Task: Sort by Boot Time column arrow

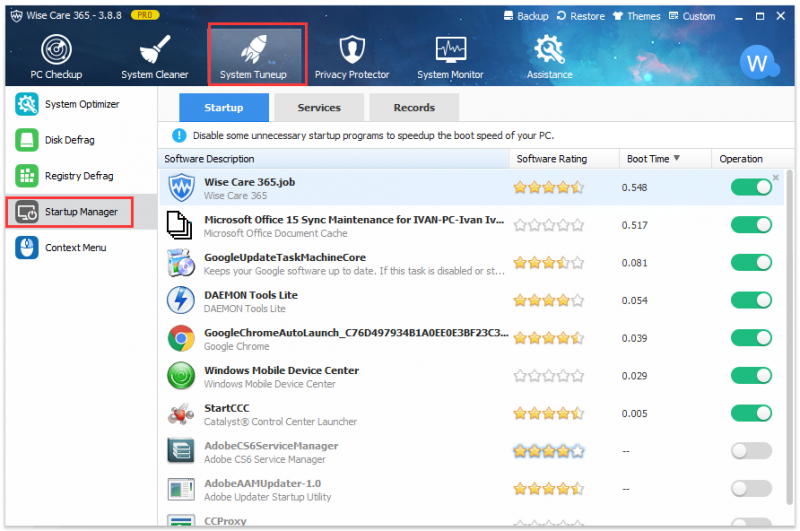Action: (677, 158)
